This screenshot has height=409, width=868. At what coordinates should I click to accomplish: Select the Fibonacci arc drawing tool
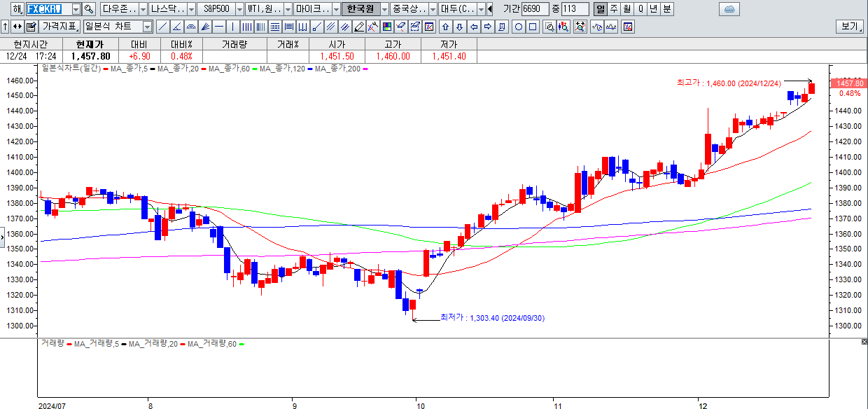click(x=191, y=27)
